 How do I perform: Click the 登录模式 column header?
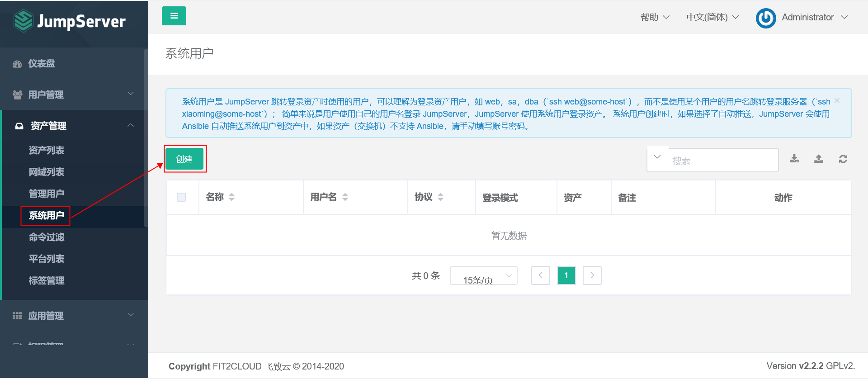[500, 198]
